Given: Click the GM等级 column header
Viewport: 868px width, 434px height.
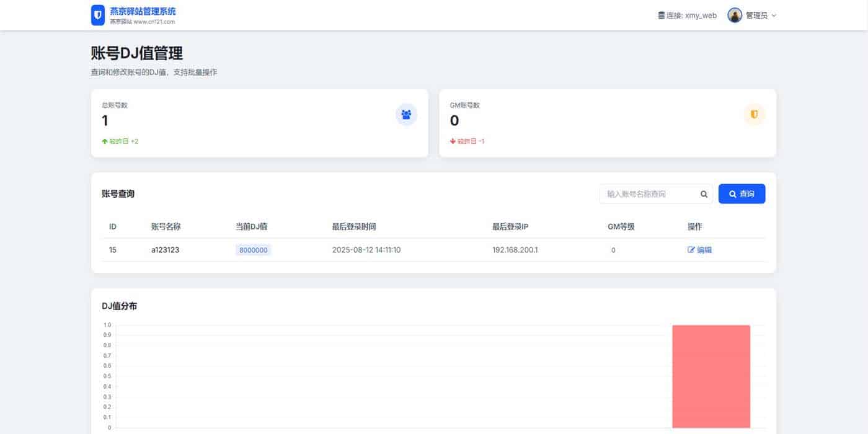Looking at the screenshot, I should point(621,227).
